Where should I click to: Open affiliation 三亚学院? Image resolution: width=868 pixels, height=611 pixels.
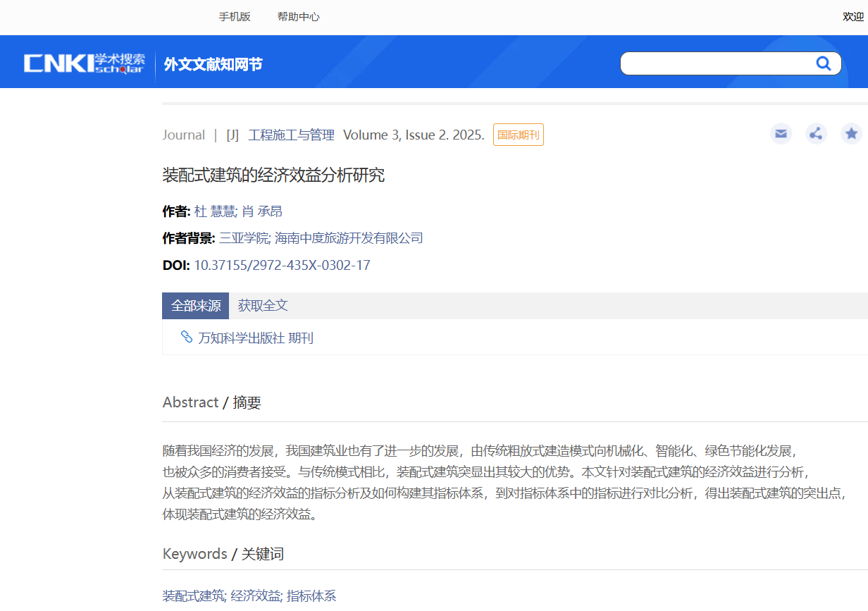click(244, 238)
